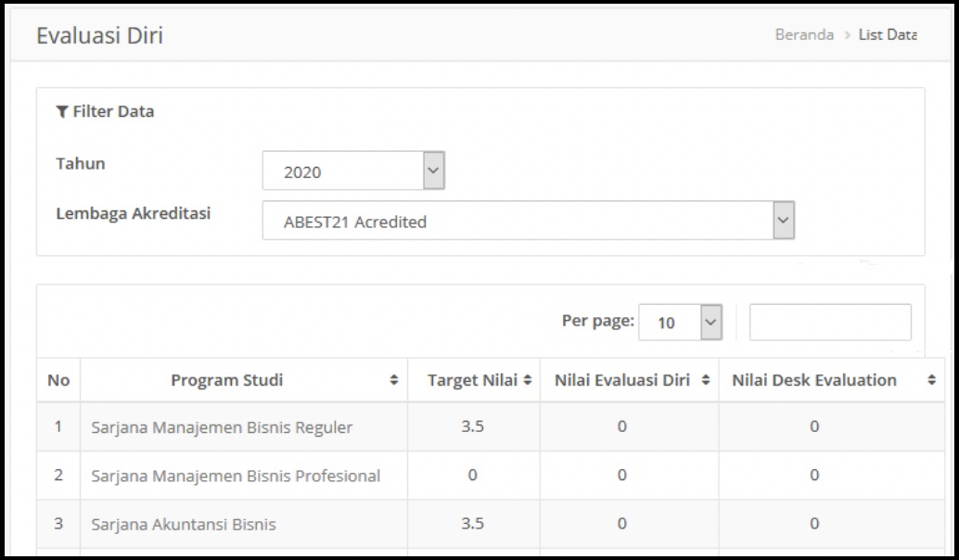Open the Tahun 2020 dropdown
Viewport: 959px width, 560px height.
(353, 171)
